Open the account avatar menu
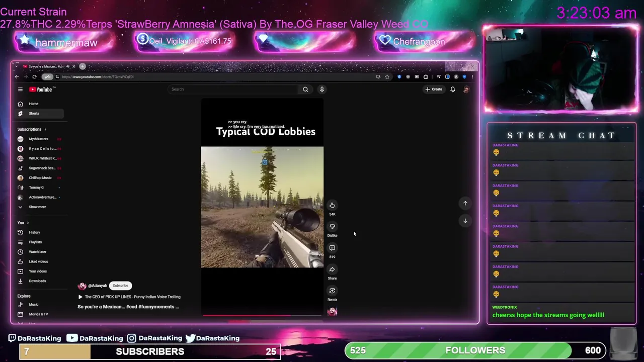644x362 pixels. [466, 89]
